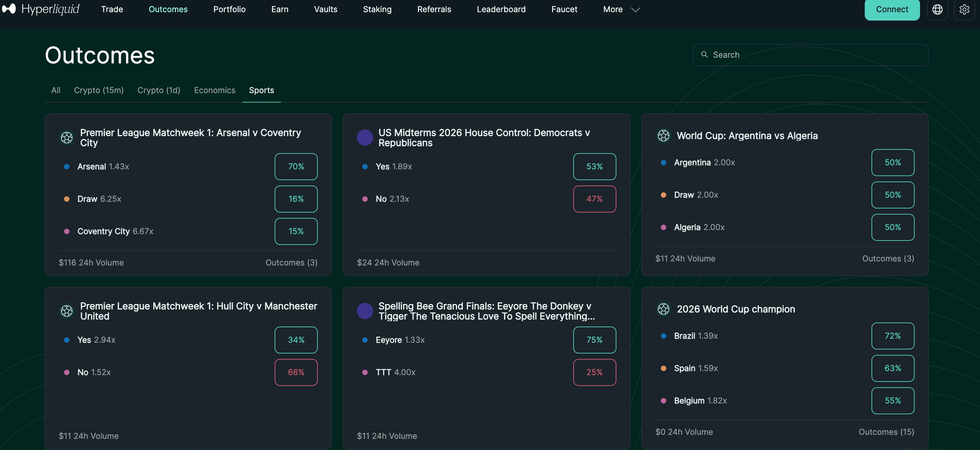Click the search magnifier icon
Viewport: 980px width, 450px height.
704,55
